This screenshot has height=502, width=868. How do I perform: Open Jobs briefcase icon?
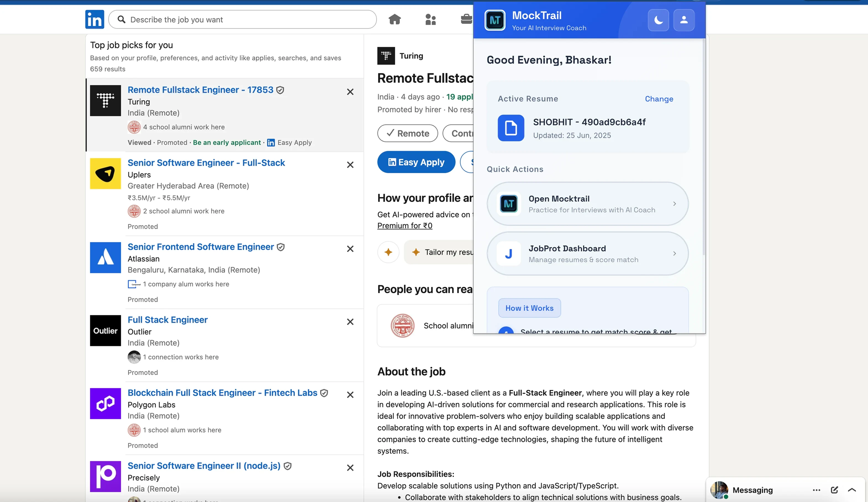pos(466,19)
